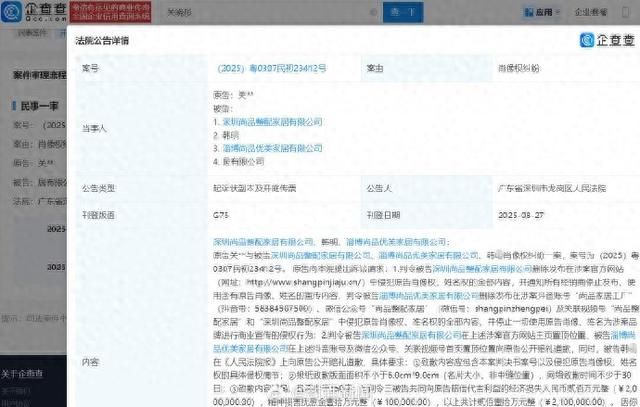640x407 pixels.
Task: Click the 内容 row label
Action: (x=90, y=362)
